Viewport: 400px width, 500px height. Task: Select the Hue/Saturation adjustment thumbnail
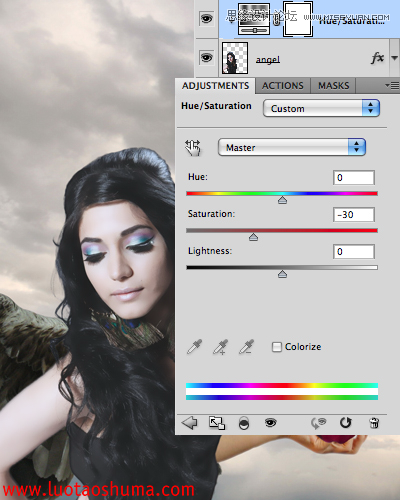(x=254, y=18)
